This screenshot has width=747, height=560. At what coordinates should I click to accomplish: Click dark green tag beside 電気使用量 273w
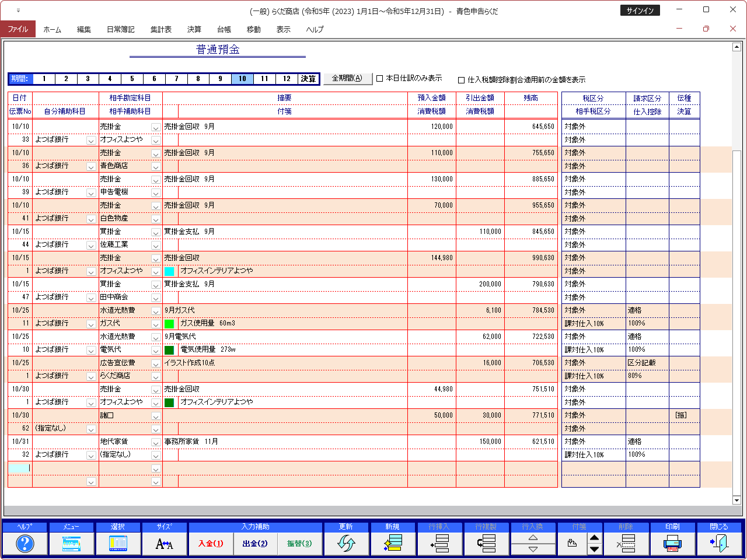169,350
